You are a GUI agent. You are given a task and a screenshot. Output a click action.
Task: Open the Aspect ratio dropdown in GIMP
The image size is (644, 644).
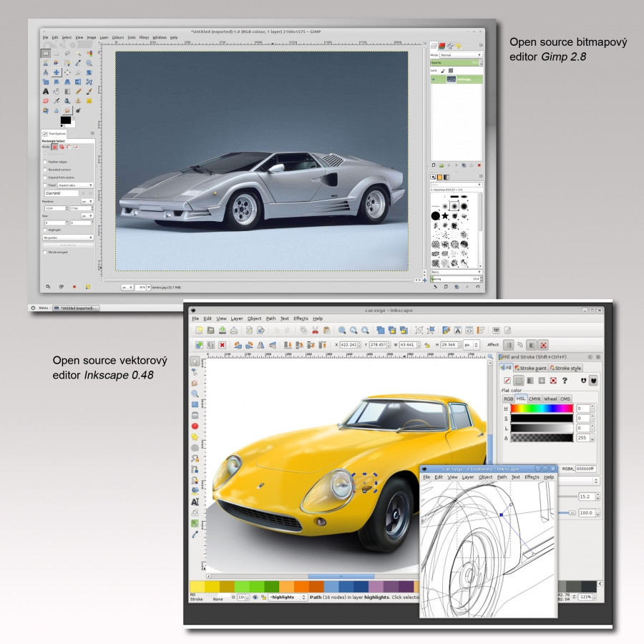[x=76, y=185]
